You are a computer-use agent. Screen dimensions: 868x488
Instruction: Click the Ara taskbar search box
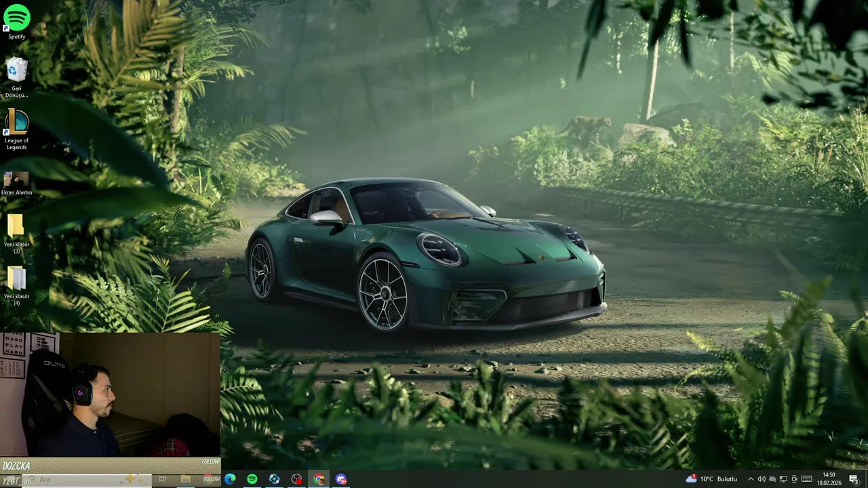(87, 480)
